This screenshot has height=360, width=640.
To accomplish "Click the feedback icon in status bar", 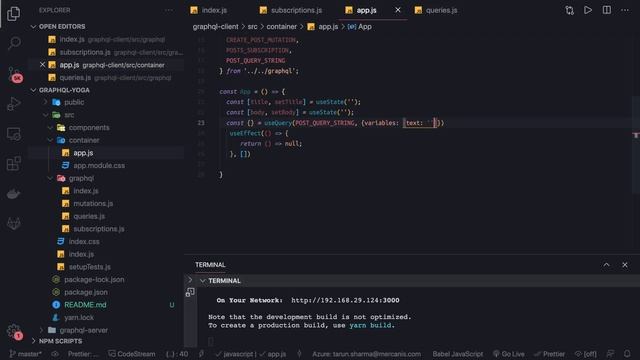I will [x=610, y=354].
